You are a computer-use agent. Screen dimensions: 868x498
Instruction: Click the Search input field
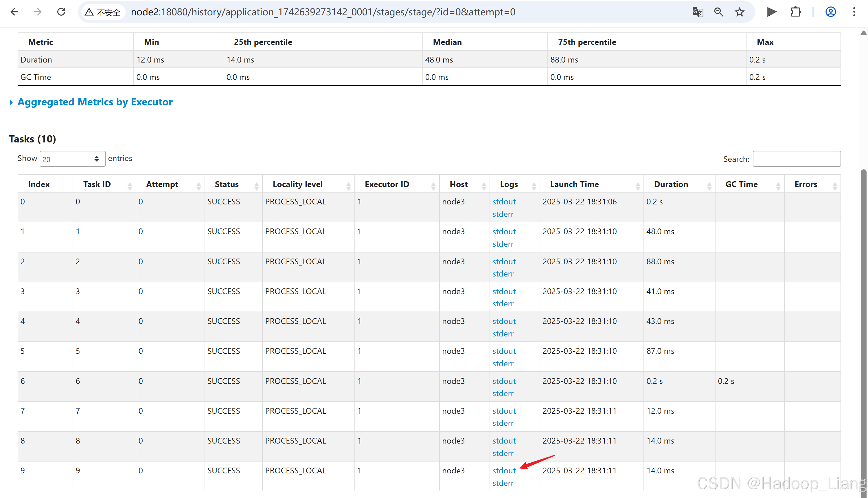coord(796,159)
